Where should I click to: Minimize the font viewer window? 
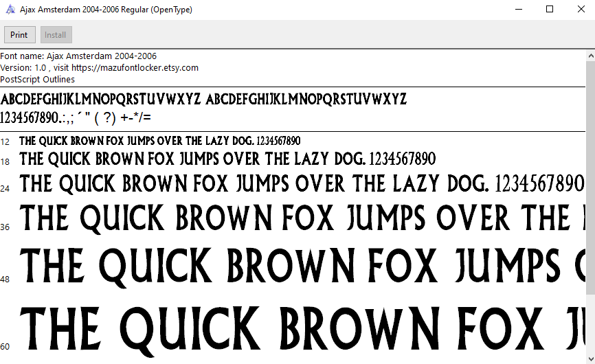[518, 10]
